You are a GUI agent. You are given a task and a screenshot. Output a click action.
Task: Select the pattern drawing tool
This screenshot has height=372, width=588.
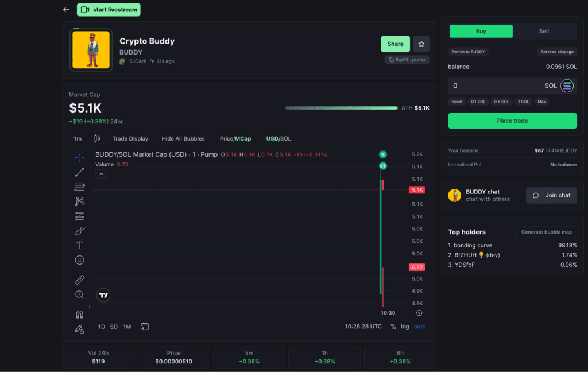[x=79, y=201]
